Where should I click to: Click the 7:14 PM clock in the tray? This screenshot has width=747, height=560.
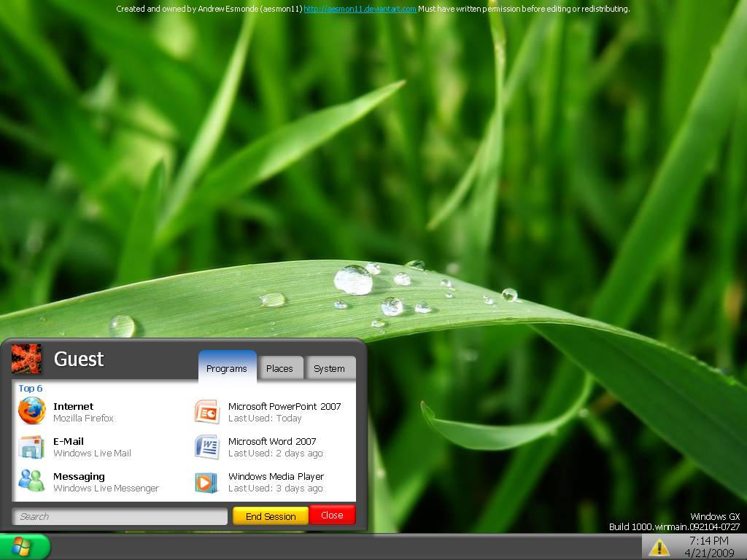pos(710,541)
